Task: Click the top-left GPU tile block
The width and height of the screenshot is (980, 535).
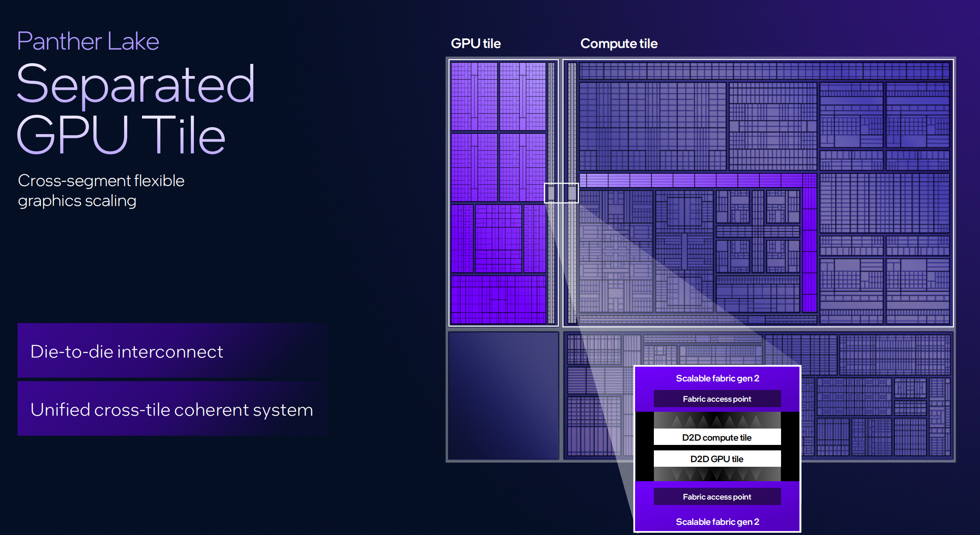Action: pos(474,96)
